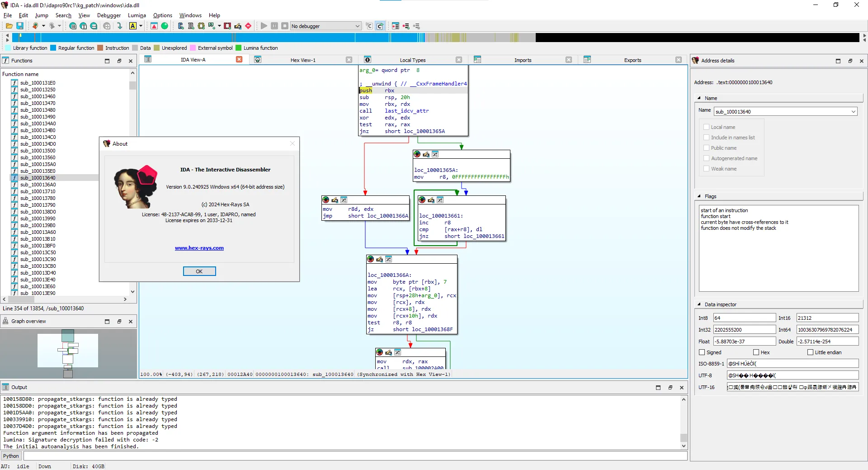Viewport: 868px width, 470px height.
Task: Open the www.hex-rays.com link
Action: [x=199, y=248]
